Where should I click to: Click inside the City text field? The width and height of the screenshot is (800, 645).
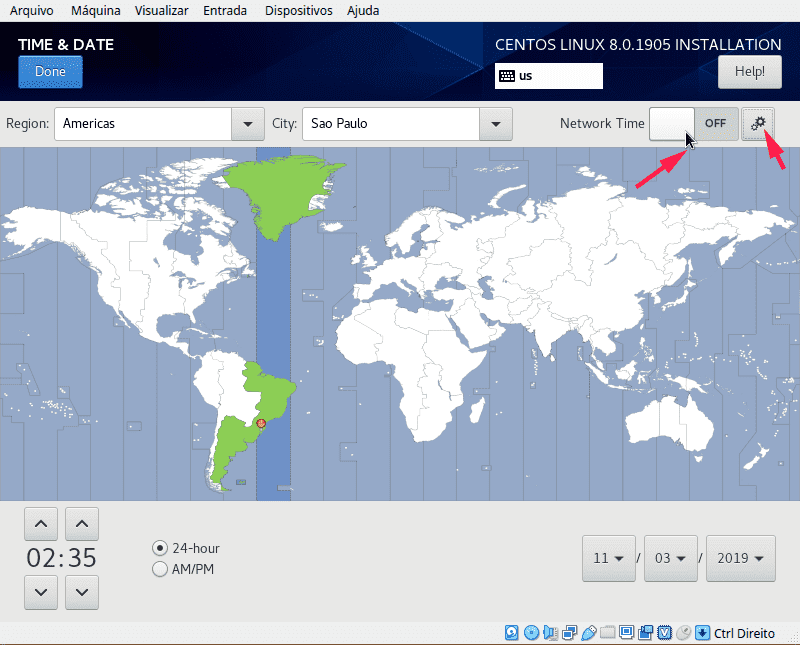[x=391, y=123]
